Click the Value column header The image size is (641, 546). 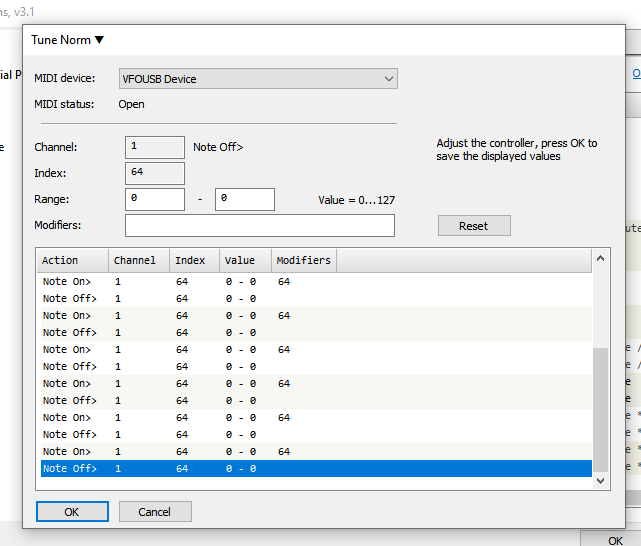coord(244,260)
